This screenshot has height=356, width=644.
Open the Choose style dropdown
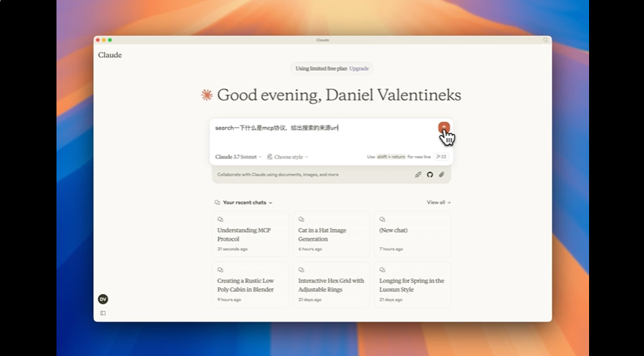[x=288, y=157]
